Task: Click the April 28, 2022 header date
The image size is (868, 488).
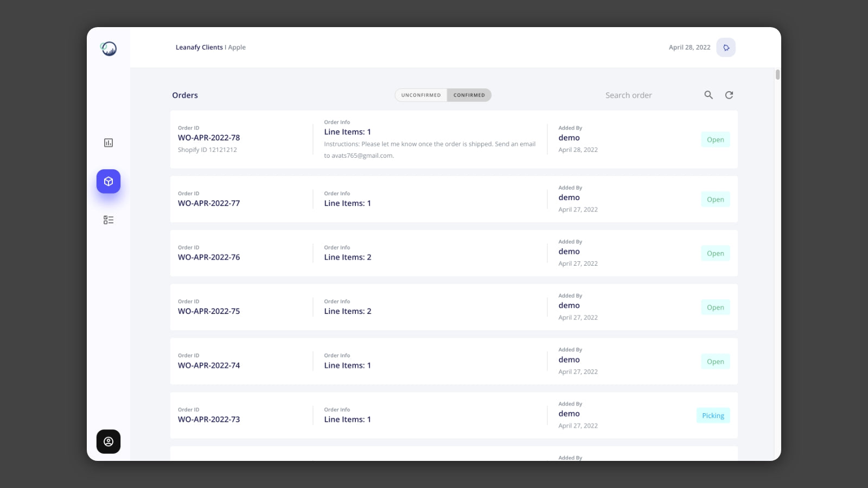Action: 689,48
